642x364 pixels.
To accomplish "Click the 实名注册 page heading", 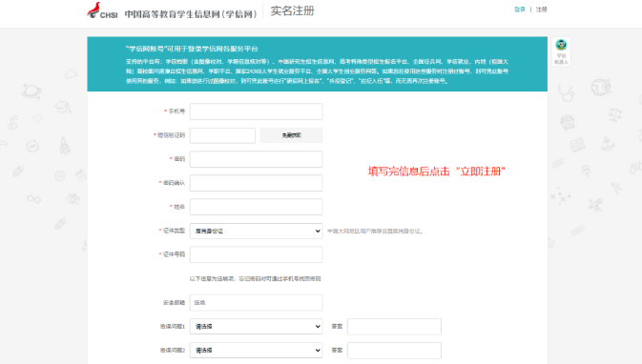I will coord(292,11).
